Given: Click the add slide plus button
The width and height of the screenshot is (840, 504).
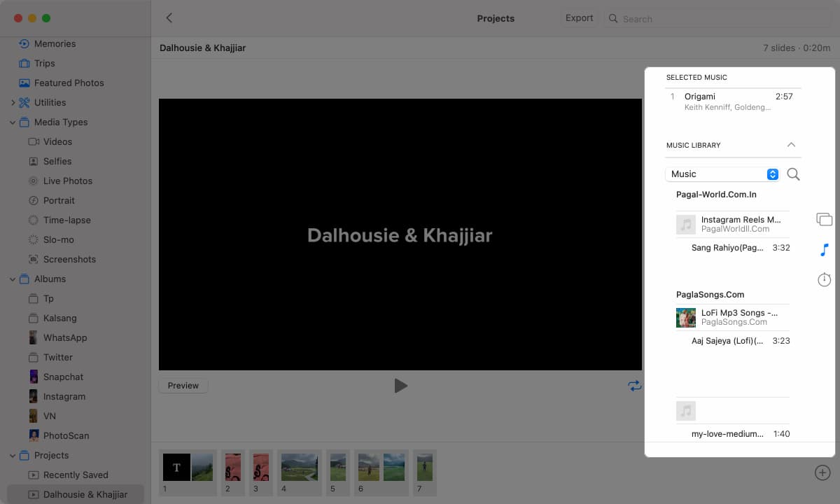Looking at the screenshot, I should coord(822,472).
